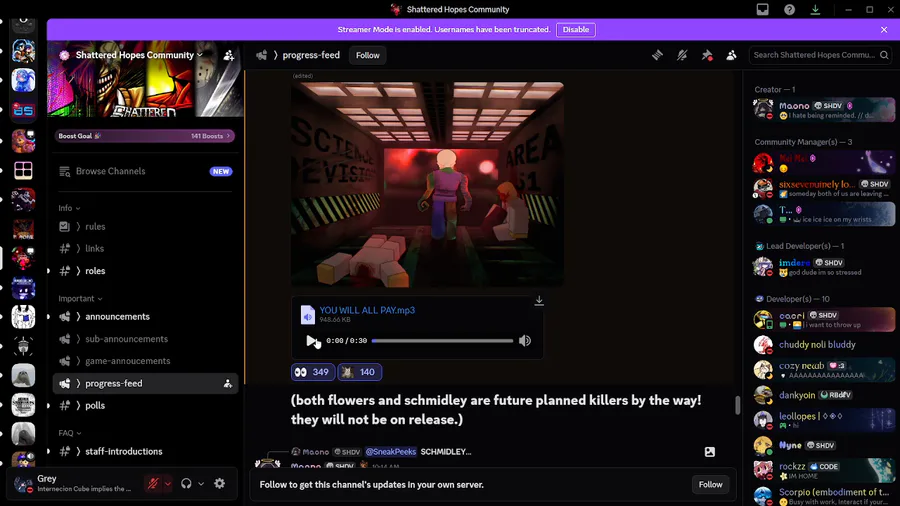The width and height of the screenshot is (900, 506).
Task: Open the Science Division Area 51 image
Action: pyautogui.click(x=427, y=184)
